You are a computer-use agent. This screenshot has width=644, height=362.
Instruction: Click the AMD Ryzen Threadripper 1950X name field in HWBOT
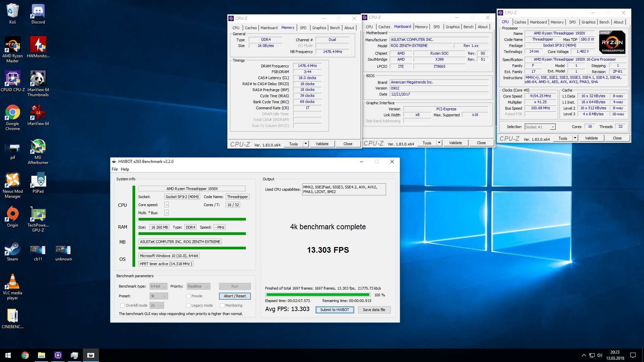(192, 189)
